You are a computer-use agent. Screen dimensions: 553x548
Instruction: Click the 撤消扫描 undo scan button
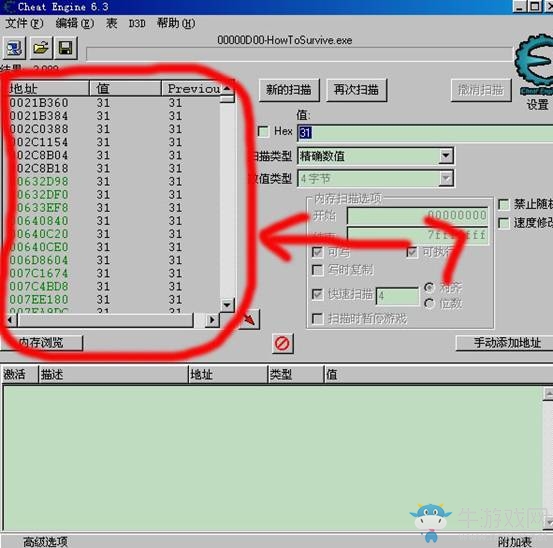[x=481, y=90]
